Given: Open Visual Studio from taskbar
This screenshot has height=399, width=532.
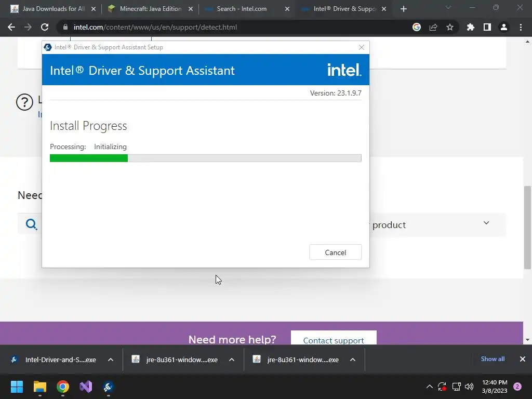Looking at the screenshot, I should pos(86,387).
